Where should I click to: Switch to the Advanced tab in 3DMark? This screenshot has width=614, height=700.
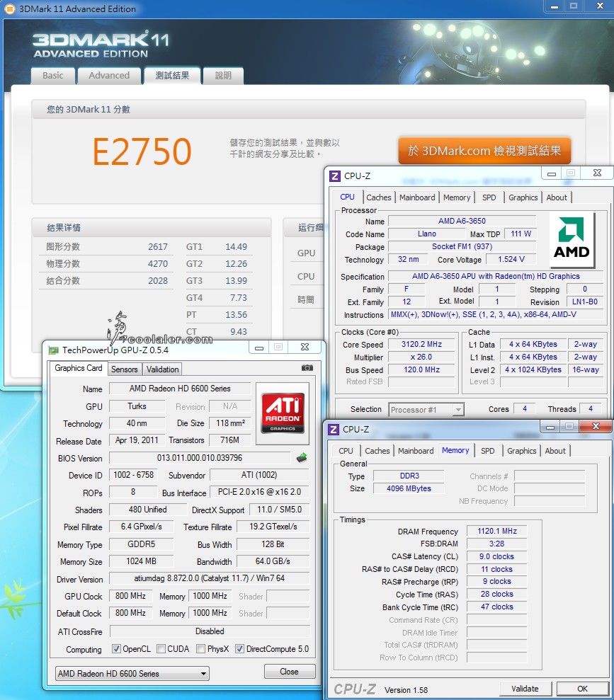click(x=109, y=76)
